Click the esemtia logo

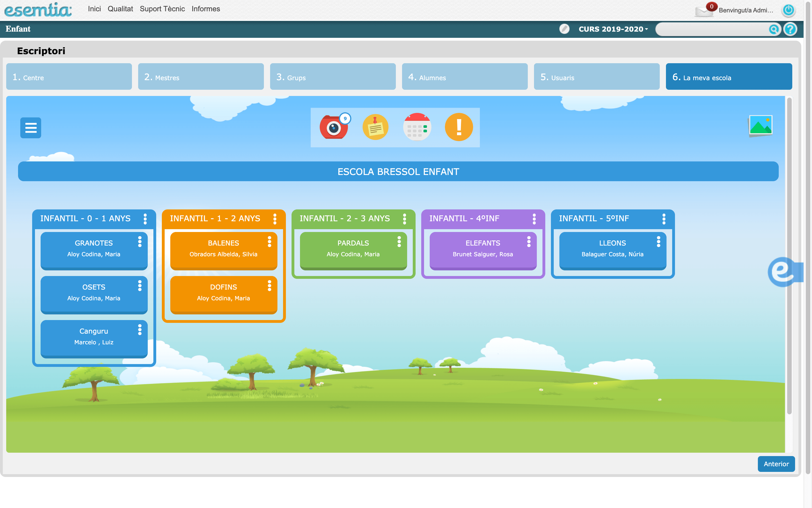point(38,10)
